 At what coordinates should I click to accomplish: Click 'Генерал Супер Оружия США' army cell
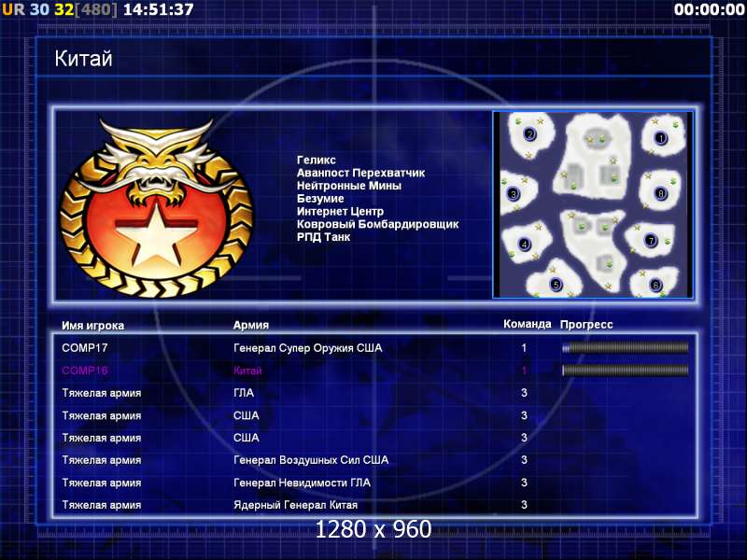(x=308, y=348)
